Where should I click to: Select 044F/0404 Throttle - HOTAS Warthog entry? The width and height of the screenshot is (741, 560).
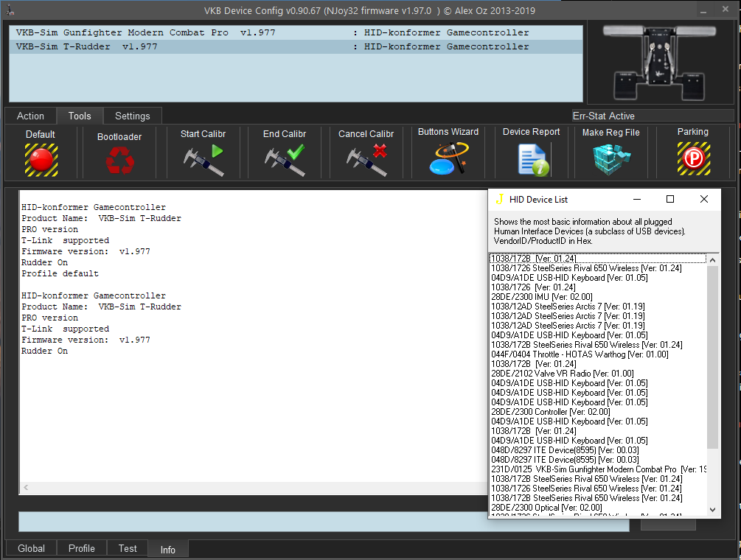[x=598, y=354]
